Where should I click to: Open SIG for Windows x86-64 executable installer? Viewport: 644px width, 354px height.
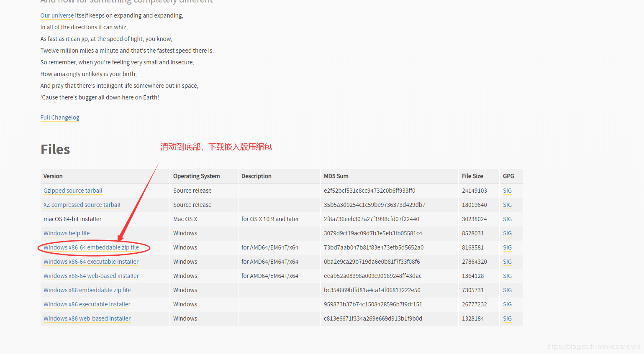point(507,262)
